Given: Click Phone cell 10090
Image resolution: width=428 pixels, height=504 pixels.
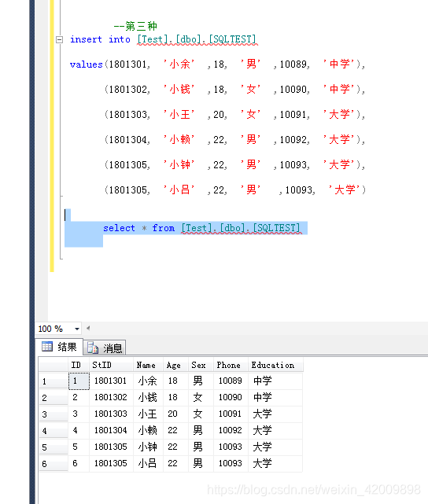Looking at the screenshot, I should coord(231,398).
